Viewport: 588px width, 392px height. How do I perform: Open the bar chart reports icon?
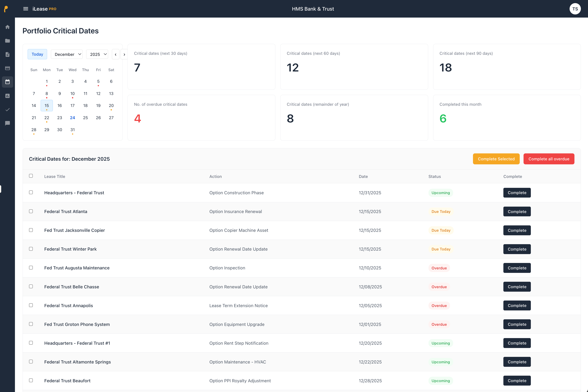[7, 95]
